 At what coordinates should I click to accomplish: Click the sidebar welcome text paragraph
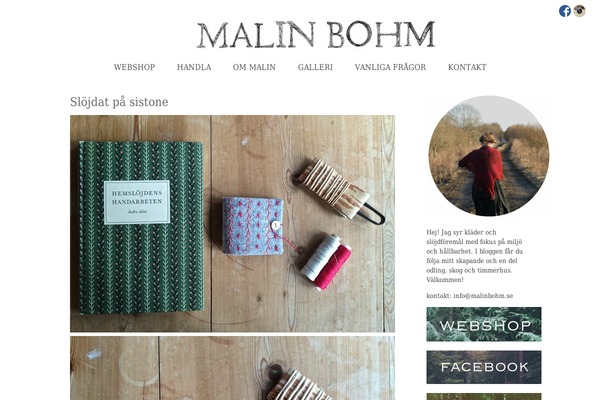pos(474,256)
